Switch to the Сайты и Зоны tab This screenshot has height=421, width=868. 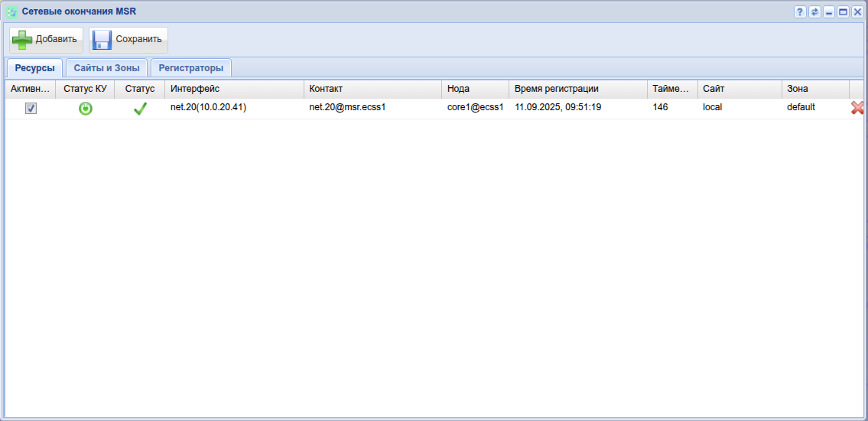[106, 68]
